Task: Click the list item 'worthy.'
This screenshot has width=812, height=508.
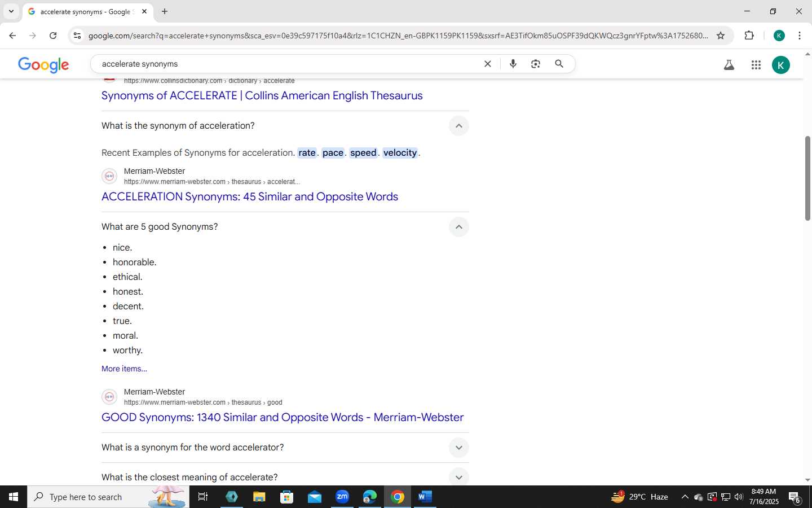Action: 127,351
